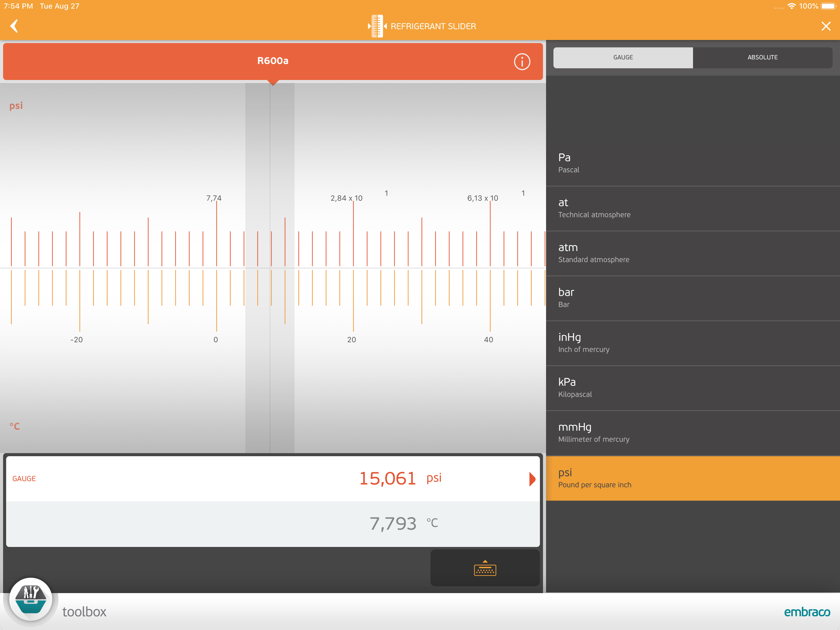Tap the back arrow in header

[14, 26]
